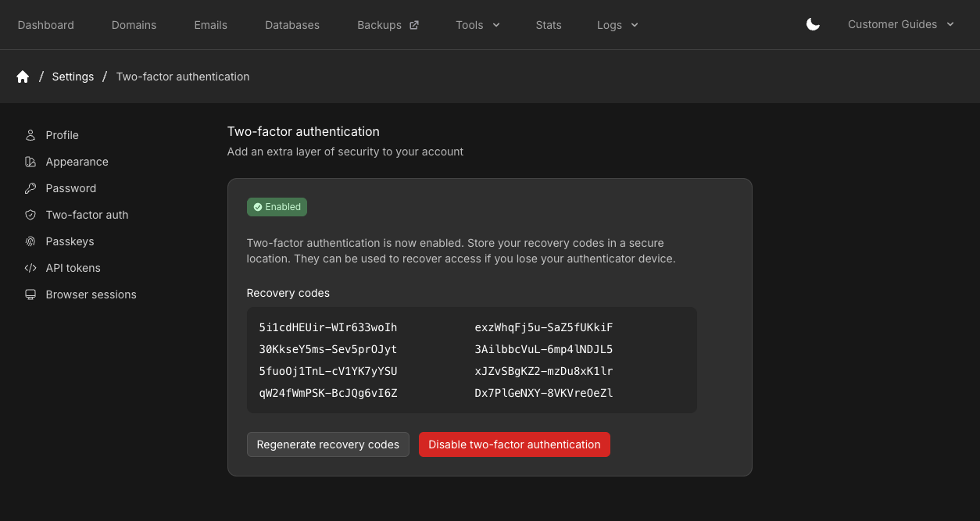Click the green Enabled check icon

(258, 207)
